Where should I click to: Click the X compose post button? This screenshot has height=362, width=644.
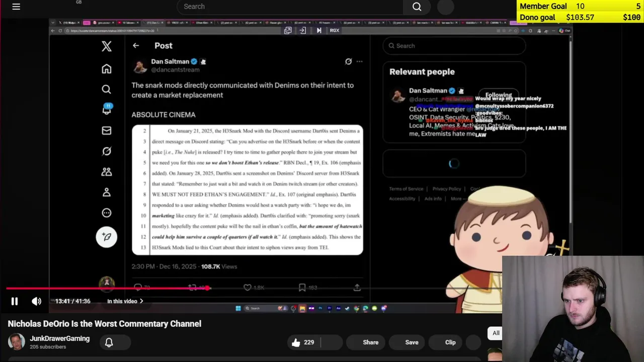[106, 237]
